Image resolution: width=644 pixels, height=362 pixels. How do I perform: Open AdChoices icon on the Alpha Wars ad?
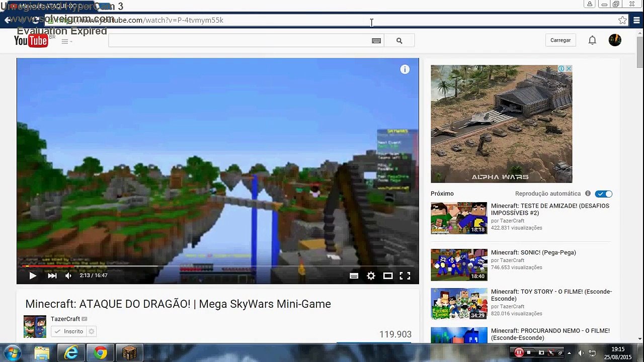pos(561,68)
